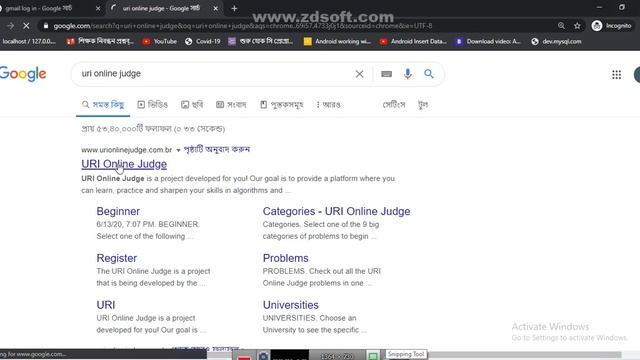Switch to the Videos tab
This screenshot has height=360, width=640.
click(x=153, y=105)
